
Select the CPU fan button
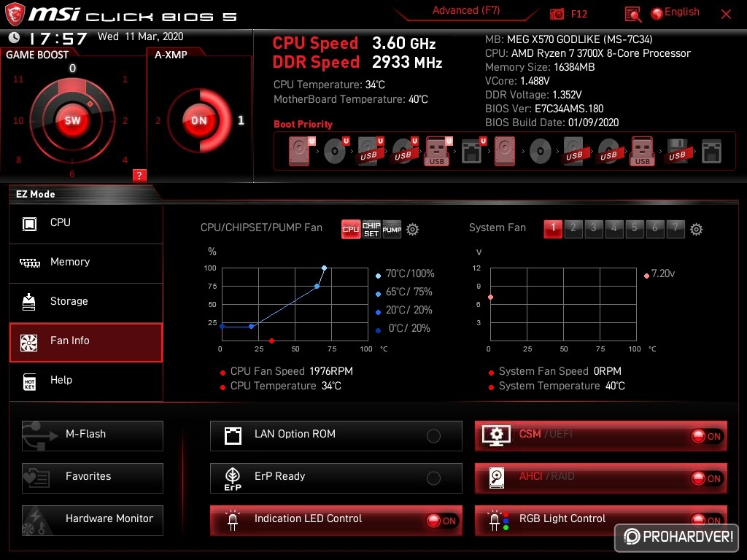pyautogui.click(x=351, y=229)
